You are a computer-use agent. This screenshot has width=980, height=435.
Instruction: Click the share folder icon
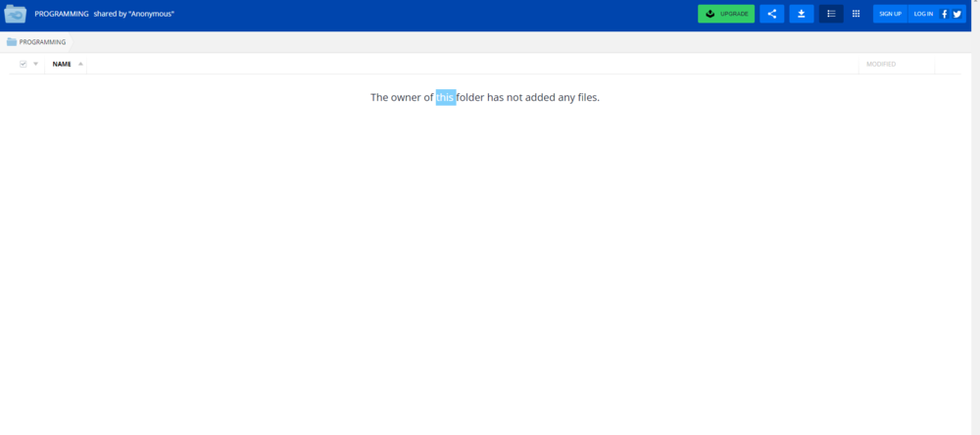771,14
